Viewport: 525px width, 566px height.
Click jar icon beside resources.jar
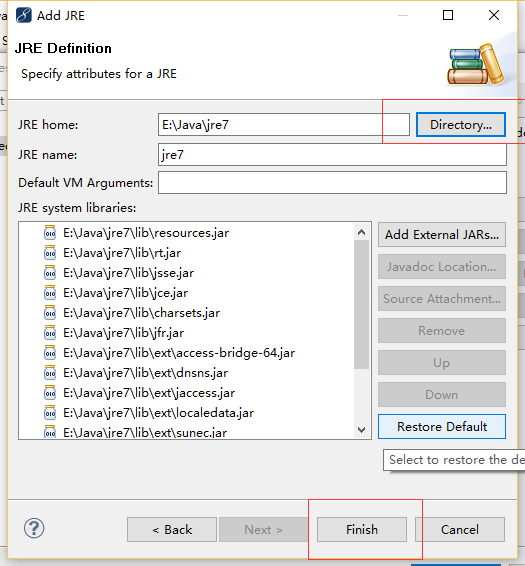click(50, 233)
